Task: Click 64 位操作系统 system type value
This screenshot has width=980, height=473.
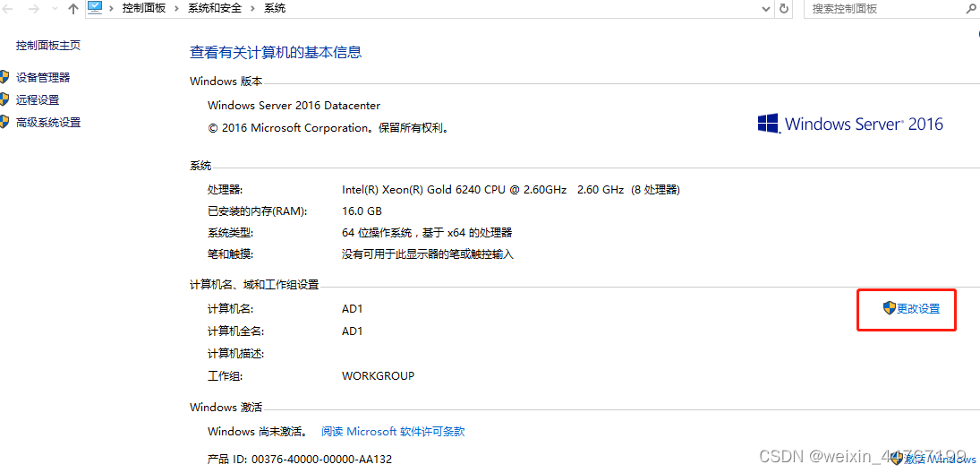Action: coord(427,233)
